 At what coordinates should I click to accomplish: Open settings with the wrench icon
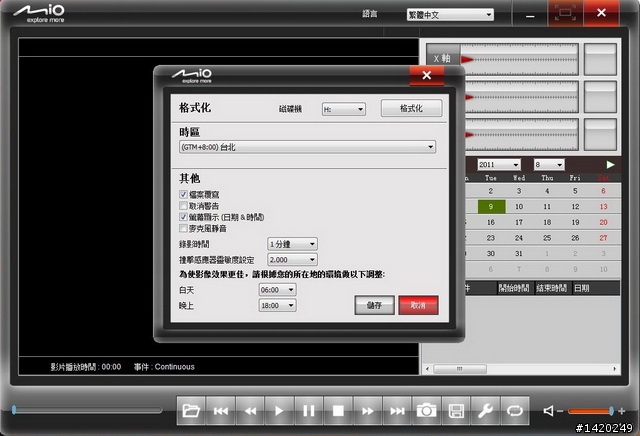coord(485,411)
